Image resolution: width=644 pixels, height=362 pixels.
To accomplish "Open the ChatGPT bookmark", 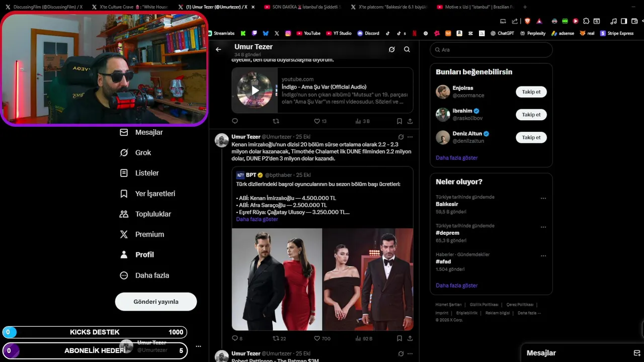I will [502, 33].
